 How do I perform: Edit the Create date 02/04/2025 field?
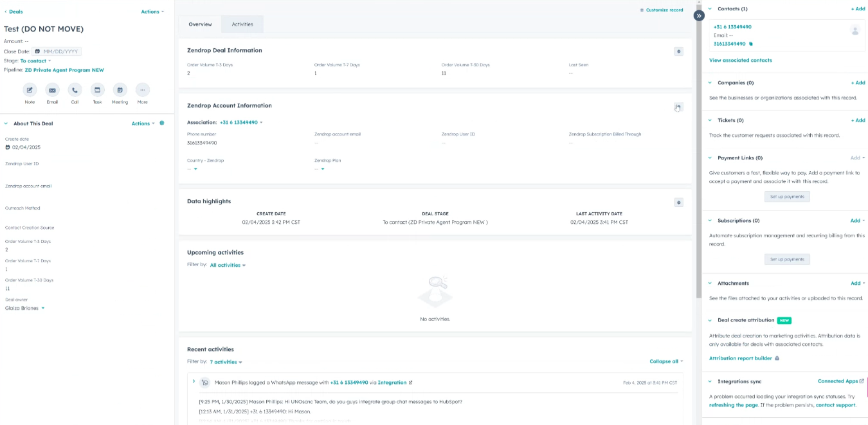pos(26,147)
